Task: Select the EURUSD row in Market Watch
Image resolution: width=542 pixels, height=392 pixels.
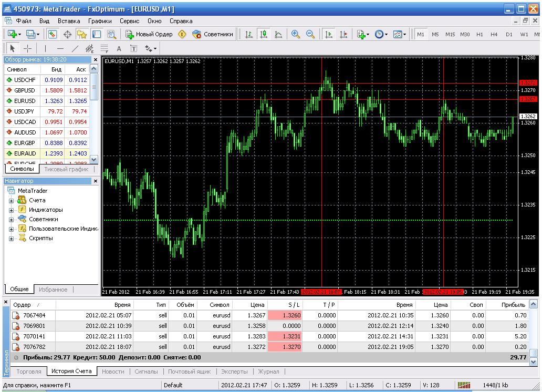Action: click(x=25, y=100)
